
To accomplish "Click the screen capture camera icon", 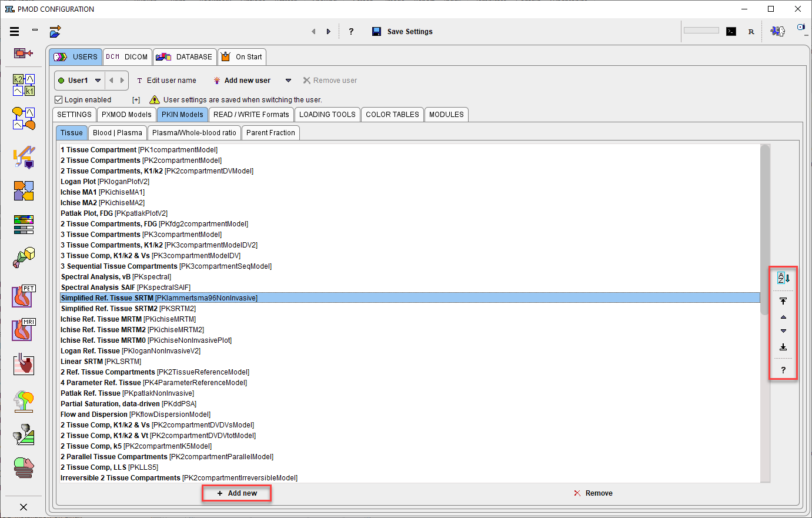I will 801,28.
